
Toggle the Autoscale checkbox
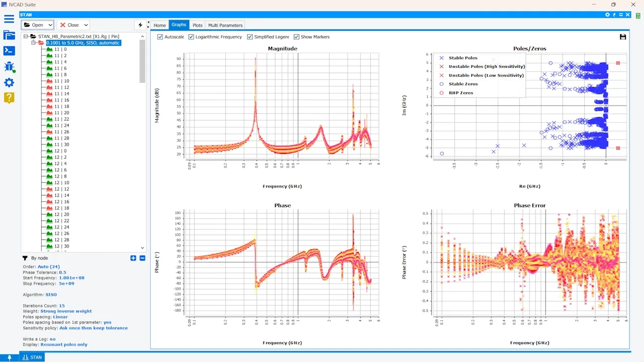click(x=160, y=37)
